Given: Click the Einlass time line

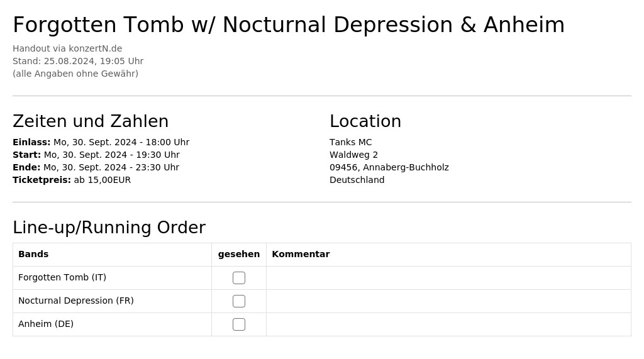Looking at the screenshot, I should point(101,142).
